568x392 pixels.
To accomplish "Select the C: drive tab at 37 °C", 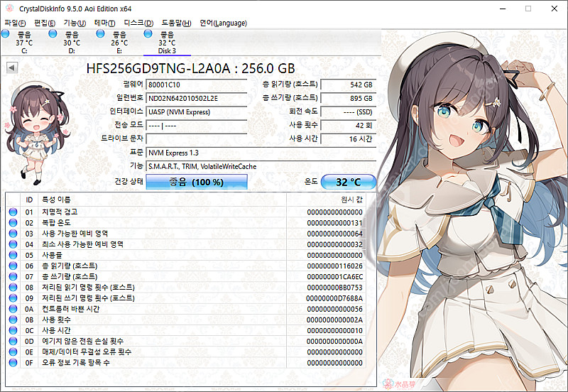I will pyautogui.click(x=24, y=43).
